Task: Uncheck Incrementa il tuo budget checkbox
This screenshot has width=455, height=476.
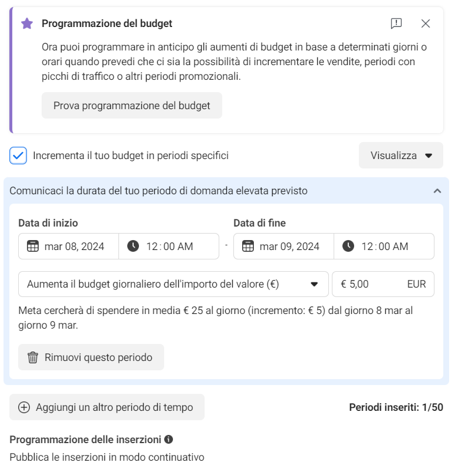Action: 19,156
